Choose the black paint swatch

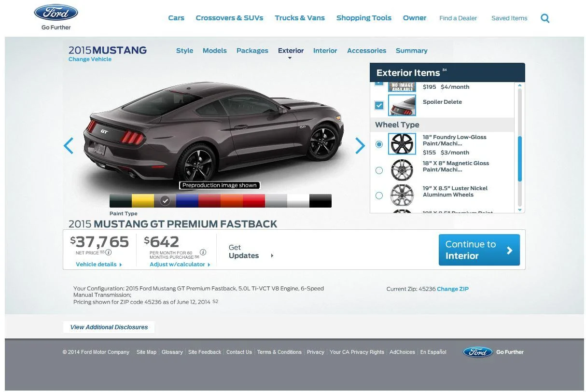pos(321,201)
